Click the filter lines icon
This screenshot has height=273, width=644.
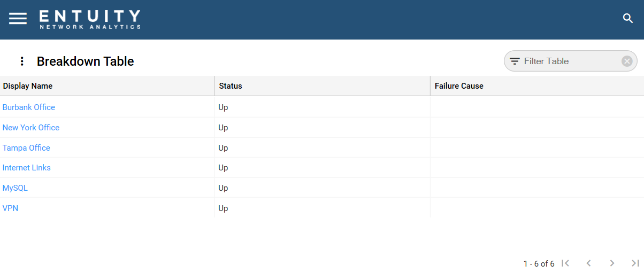point(515,61)
